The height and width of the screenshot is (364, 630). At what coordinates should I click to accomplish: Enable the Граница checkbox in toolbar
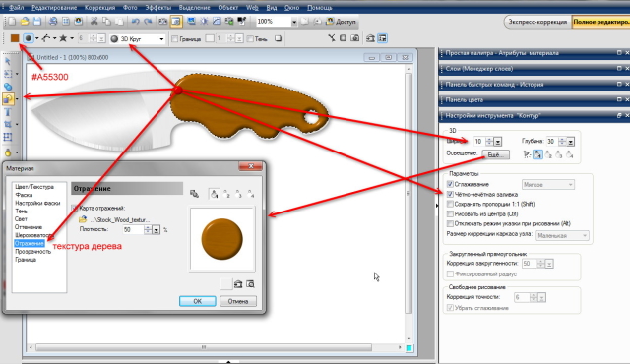pyautogui.click(x=175, y=39)
